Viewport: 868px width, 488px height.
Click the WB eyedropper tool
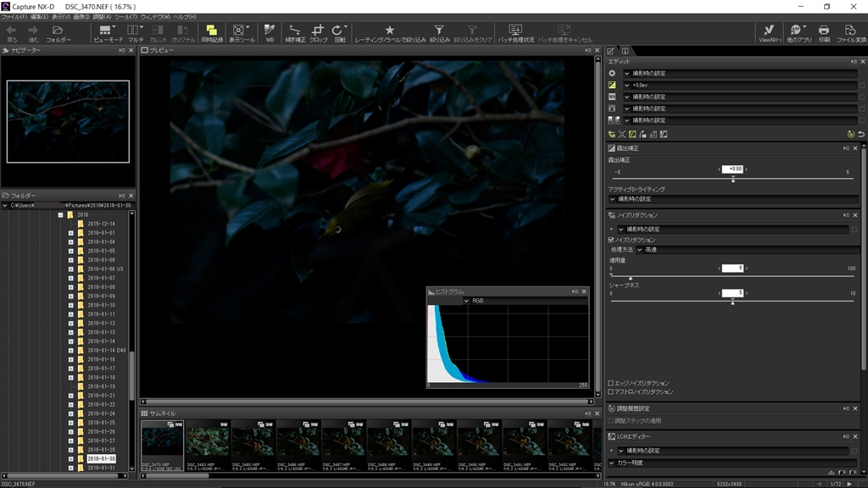tap(270, 33)
